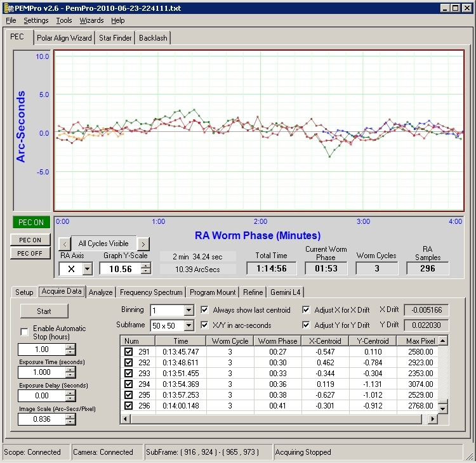
Task: Click the Exposure Time input field
Action: [x=42, y=372]
